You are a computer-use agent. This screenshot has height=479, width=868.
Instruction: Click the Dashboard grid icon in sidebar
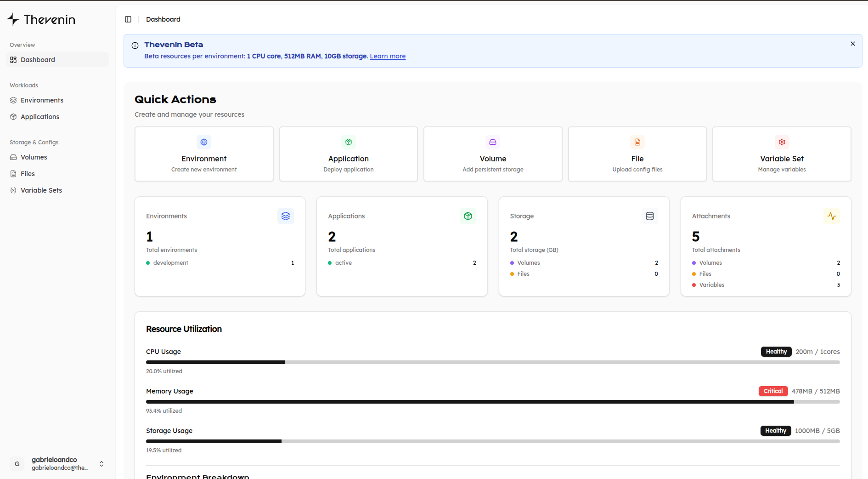[x=13, y=60]
